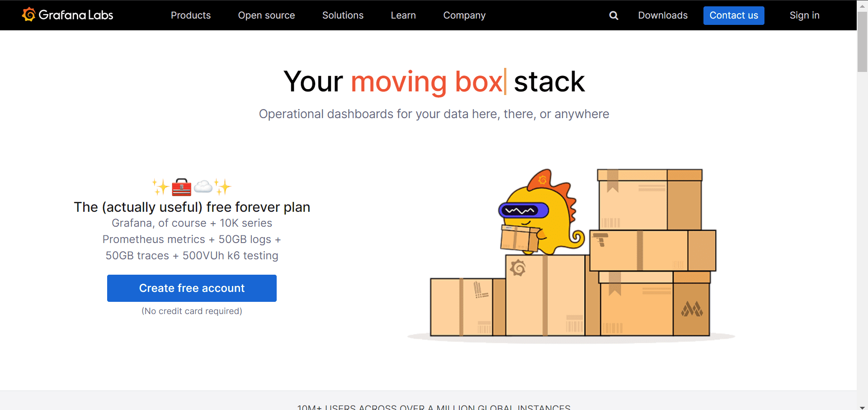Expand the Open source navigation menu
Viewport: 868px width, 410px height.
tap(266, 15)
